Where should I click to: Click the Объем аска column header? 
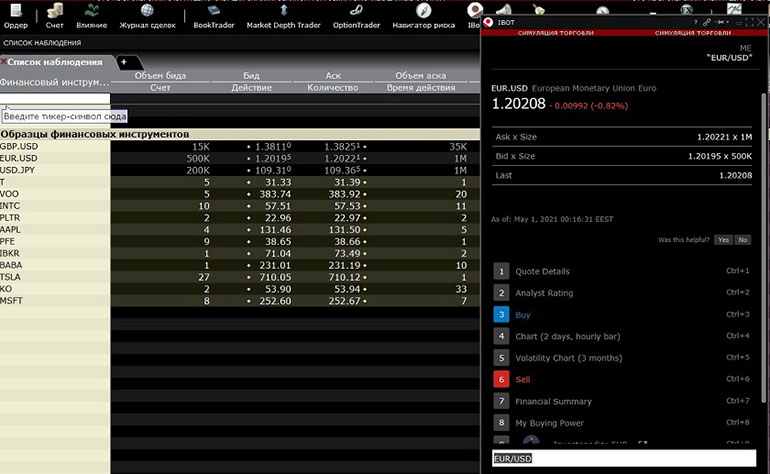(x=420, y=76)
